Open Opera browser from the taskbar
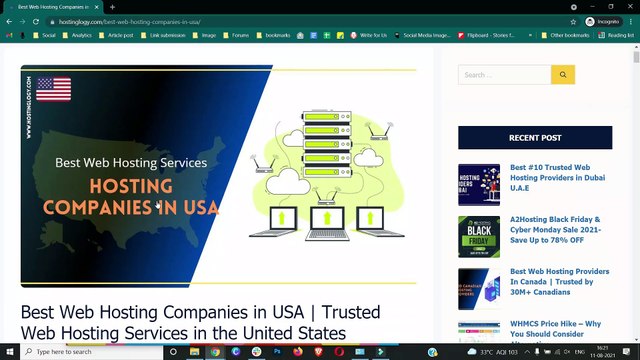This screenshot has width=640, height=360. (x=339, y=351)
